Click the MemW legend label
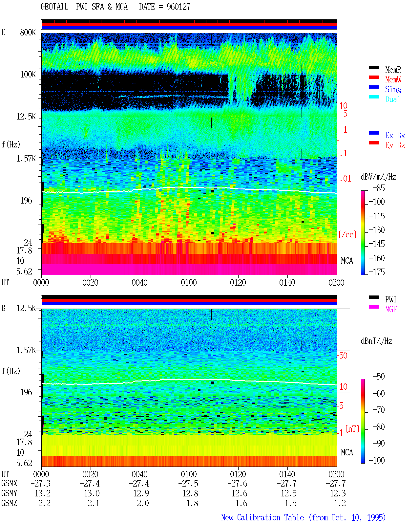 point(393,79)
